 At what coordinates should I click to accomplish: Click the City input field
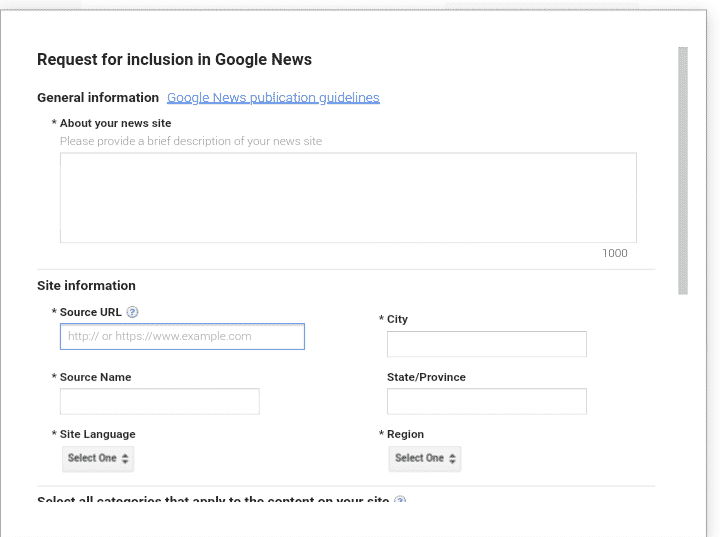487,344
